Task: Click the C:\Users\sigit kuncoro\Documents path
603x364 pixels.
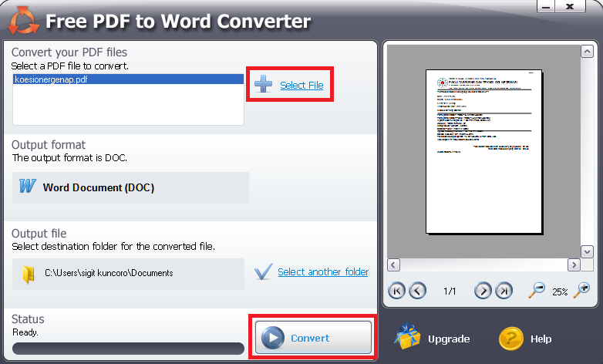Action: point(109,273)
